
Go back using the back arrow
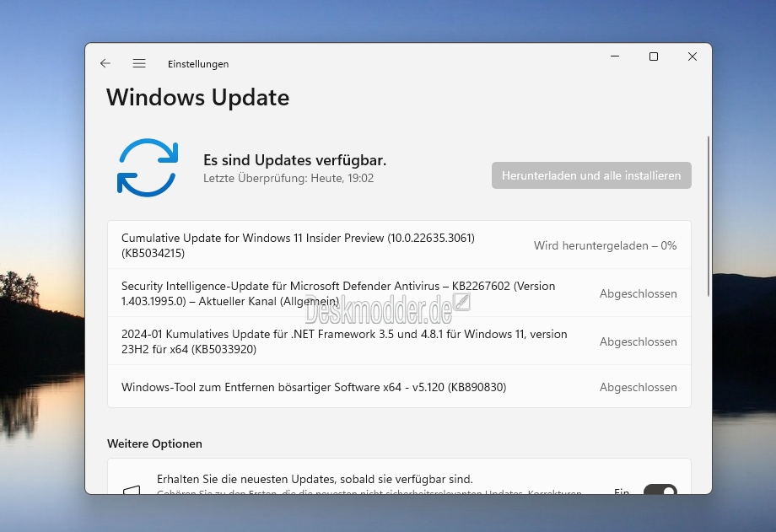click(x=105, y=63)
